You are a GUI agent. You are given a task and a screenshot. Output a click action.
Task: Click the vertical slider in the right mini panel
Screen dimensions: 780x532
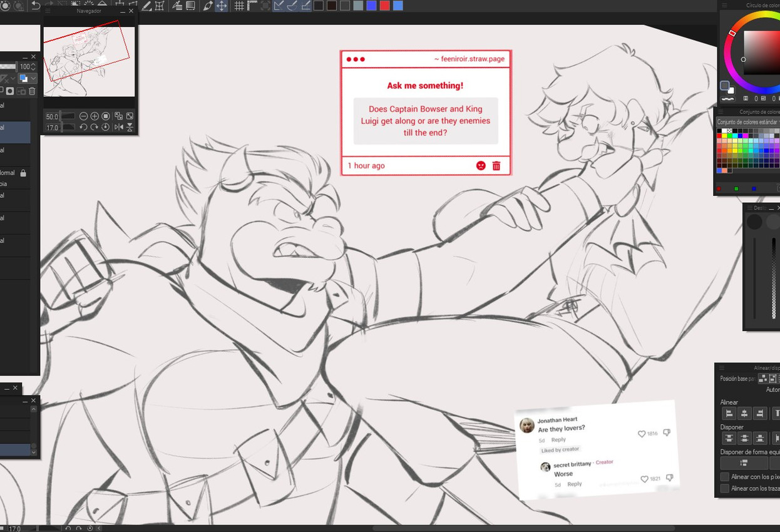coord(774,279)
